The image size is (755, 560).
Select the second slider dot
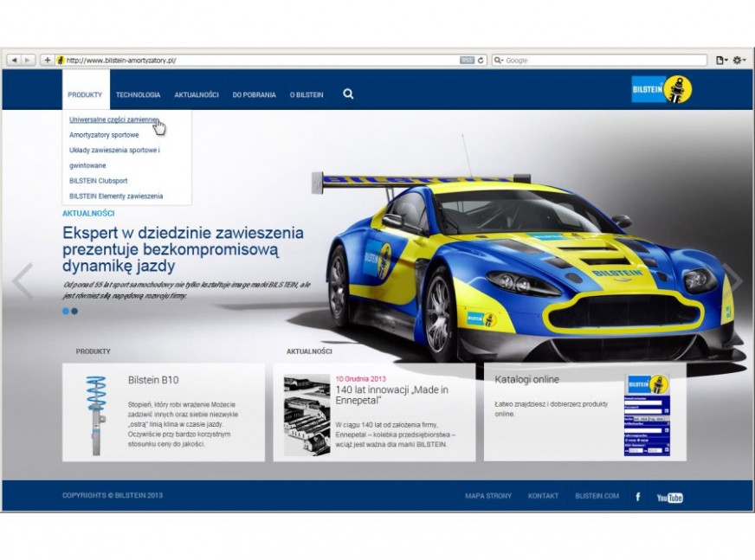coord(74,311)
